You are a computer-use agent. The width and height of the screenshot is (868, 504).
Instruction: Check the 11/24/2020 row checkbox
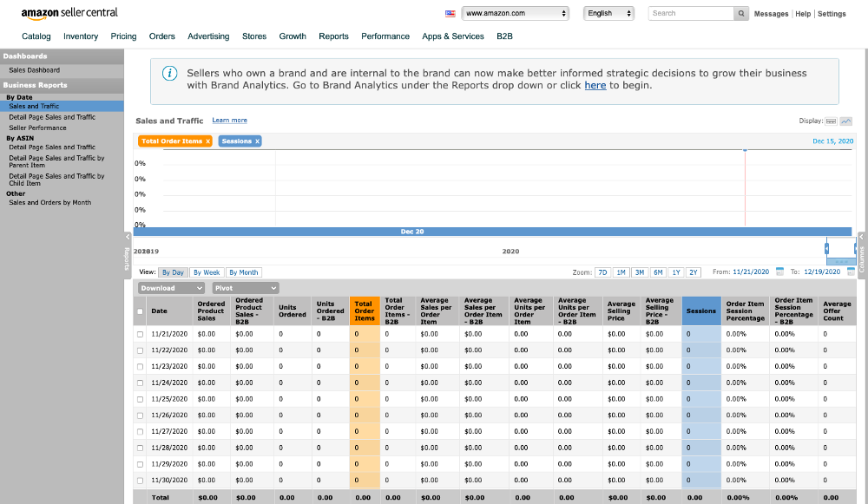140,383
